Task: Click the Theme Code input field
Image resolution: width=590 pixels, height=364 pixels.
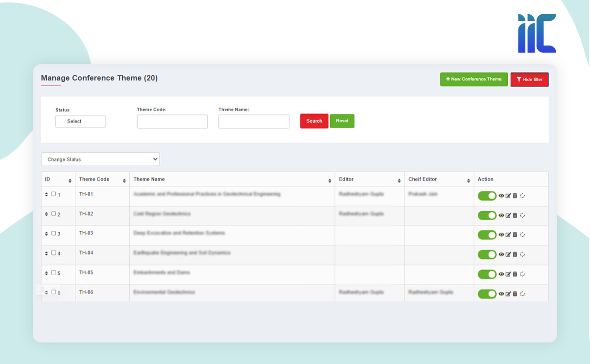Action: pos(172,121)
